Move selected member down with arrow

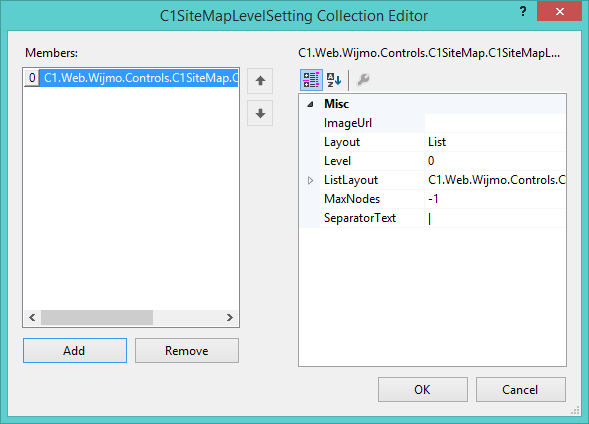tap(260, 113)
